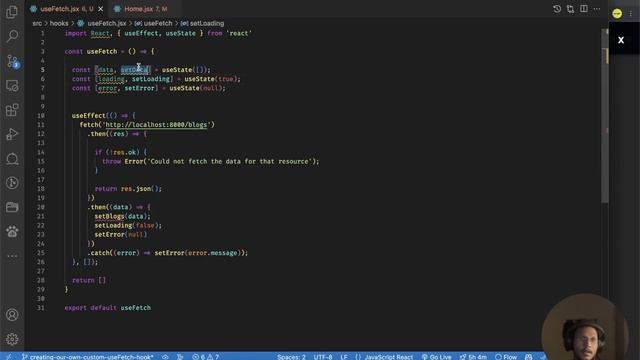
Task: Open the Search view in activity bar
Action: [12, 36]
